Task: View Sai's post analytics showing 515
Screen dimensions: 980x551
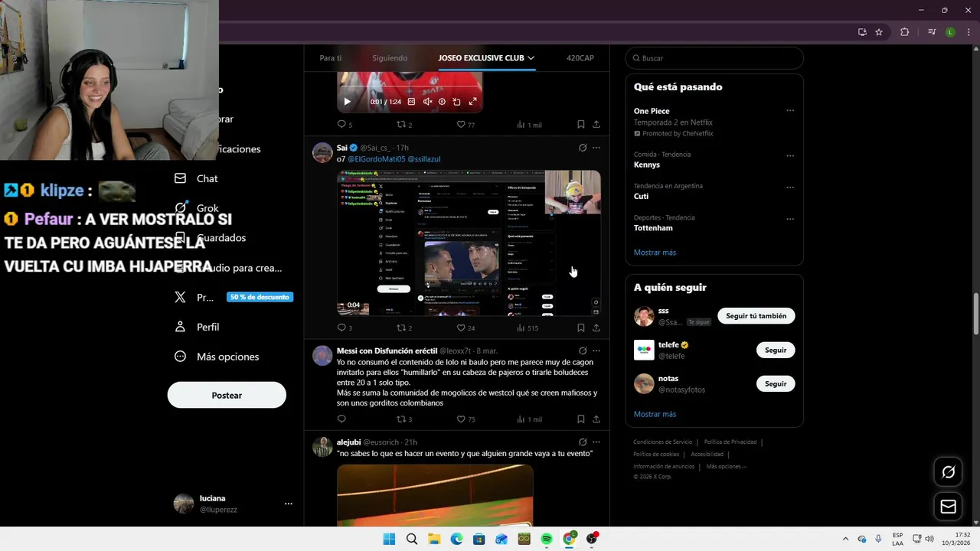Action: point(528,328)
